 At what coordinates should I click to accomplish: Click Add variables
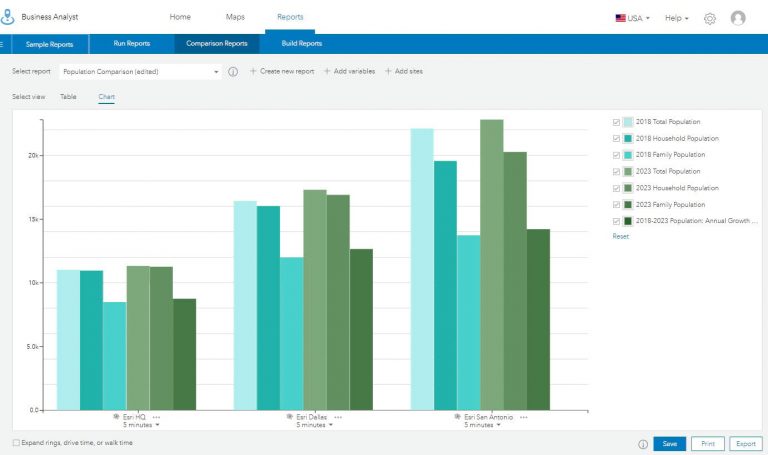(350, 72)
